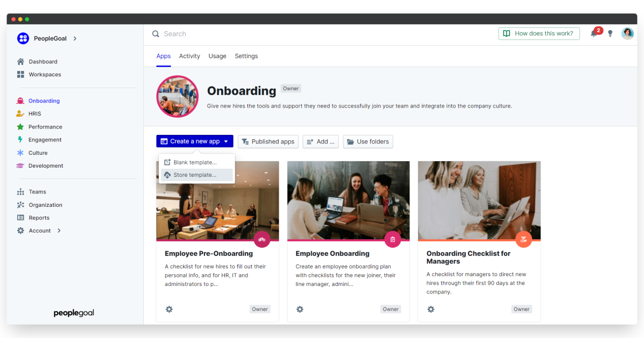This screenshot has height=338, width=644.
Task: Click the Workspaces grid icon
Action: point(20,74)
